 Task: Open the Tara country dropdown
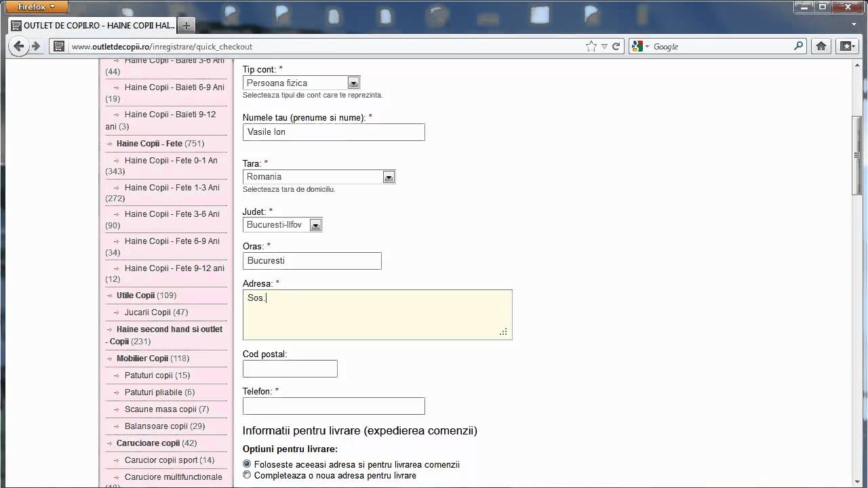pyautogui.click(x=319, y=177)
